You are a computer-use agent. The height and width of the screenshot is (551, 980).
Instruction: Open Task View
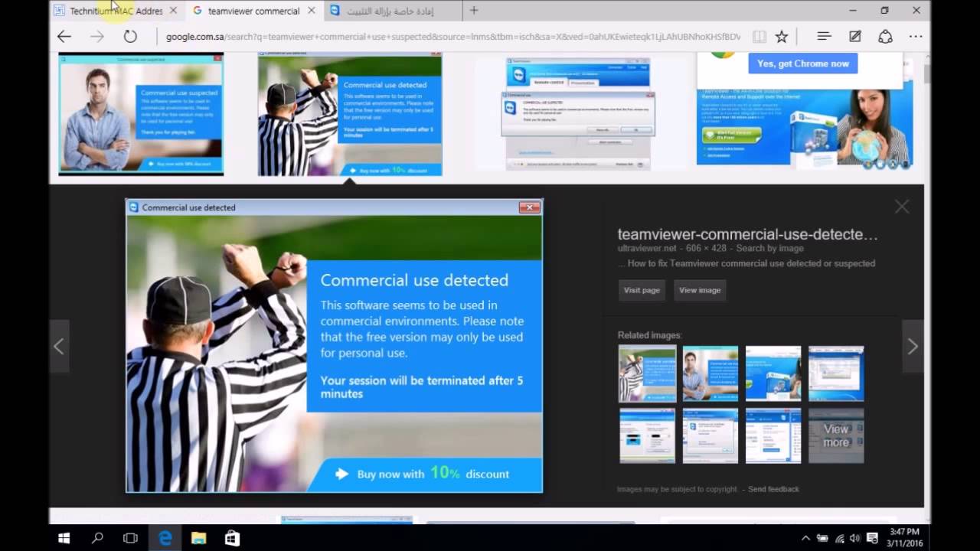click(x=130, y=538)
